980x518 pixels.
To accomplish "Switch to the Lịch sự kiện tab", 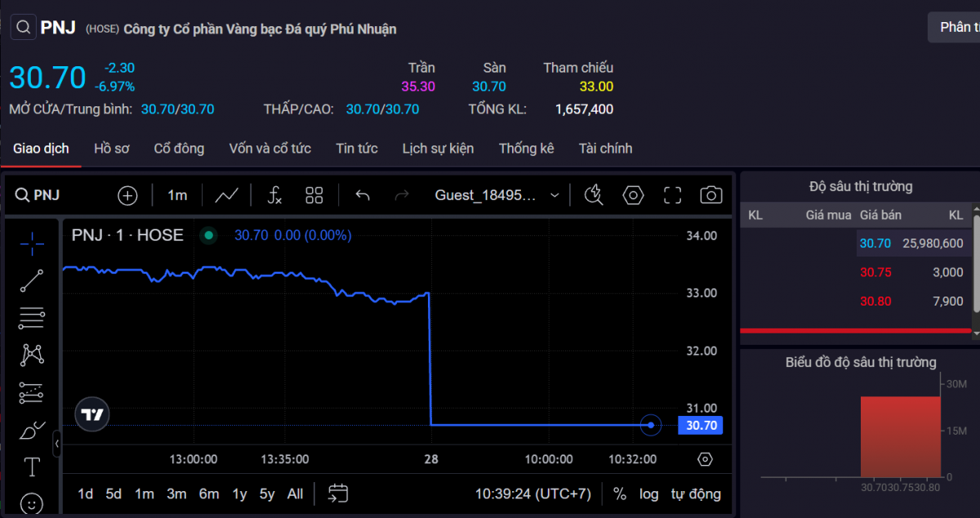I will (438, 149).
